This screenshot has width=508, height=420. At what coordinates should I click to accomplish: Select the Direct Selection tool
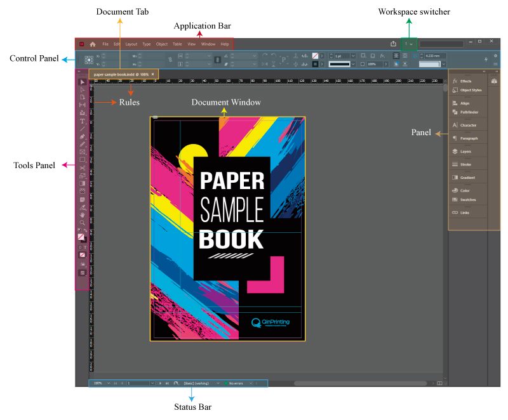(83, 89)
